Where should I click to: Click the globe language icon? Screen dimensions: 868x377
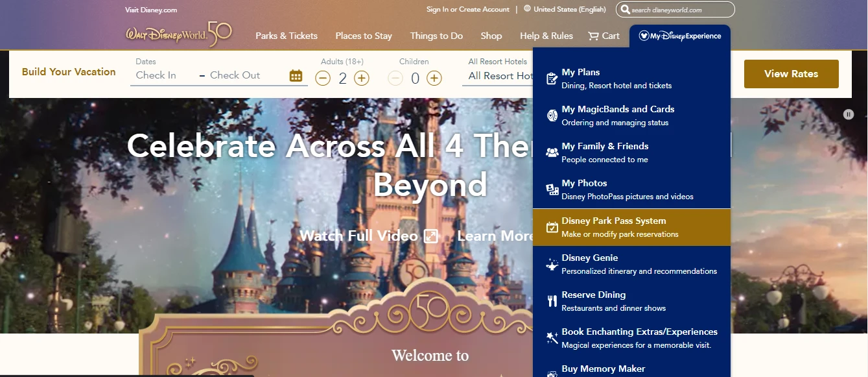(x=527, y=9)
